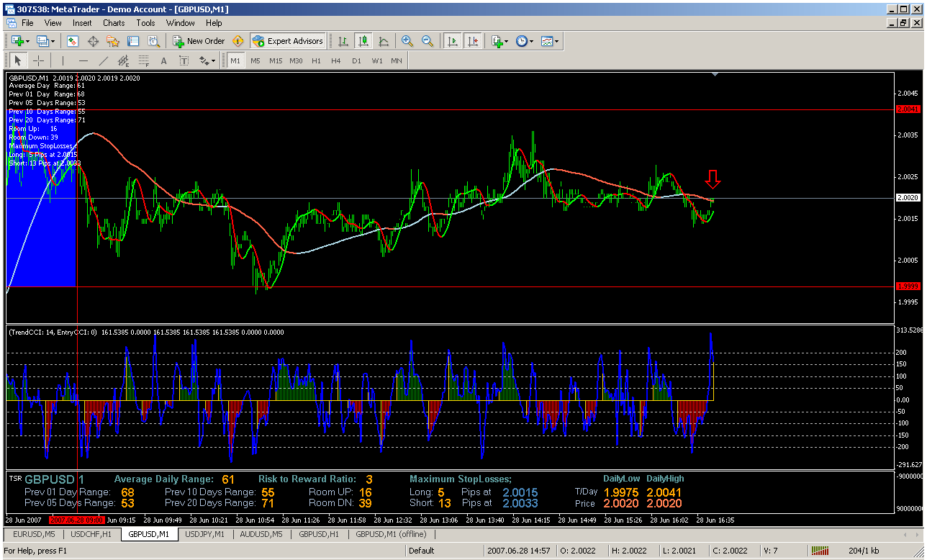Click the chart shift triangle marker

tap(714, 75)
